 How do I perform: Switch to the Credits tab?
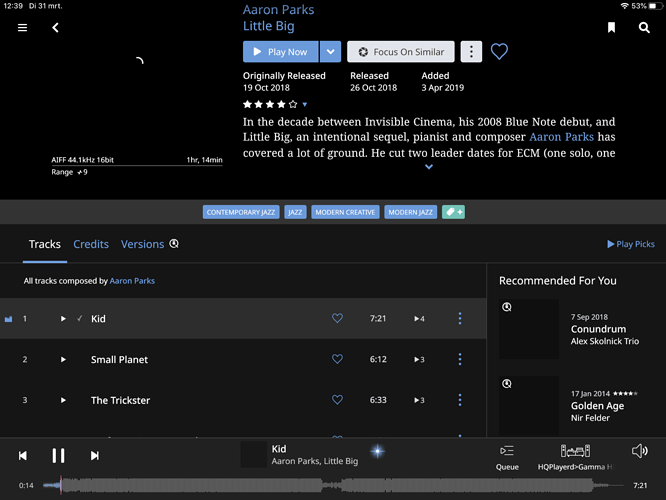(91, 244)
